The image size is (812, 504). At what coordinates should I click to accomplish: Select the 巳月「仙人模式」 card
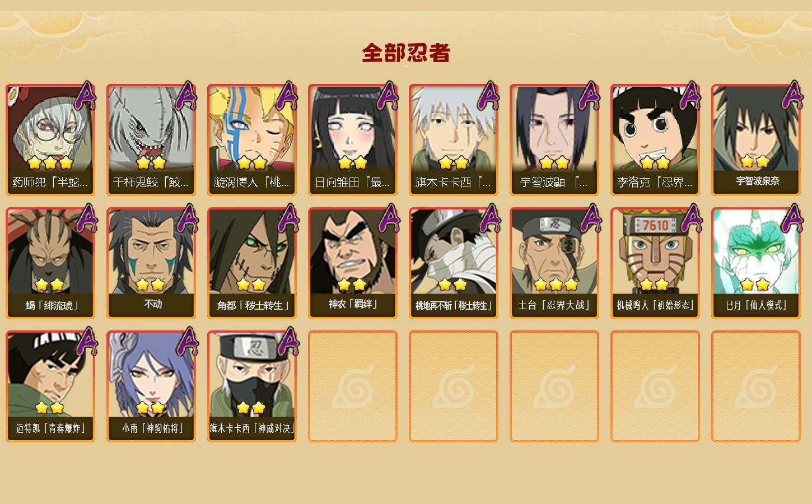pos(756,263)
